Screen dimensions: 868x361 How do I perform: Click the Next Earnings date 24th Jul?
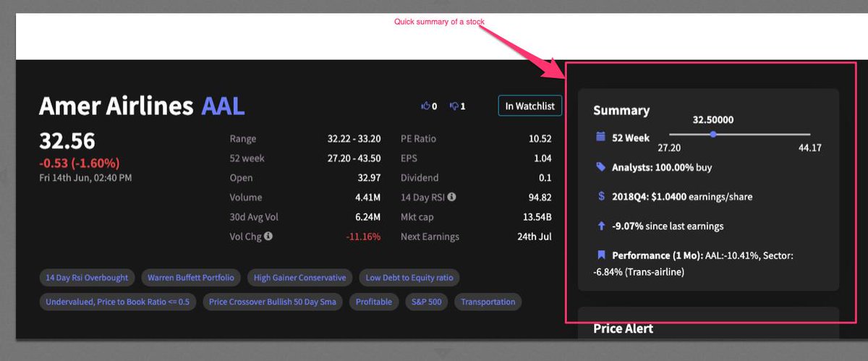pos(535,237)
